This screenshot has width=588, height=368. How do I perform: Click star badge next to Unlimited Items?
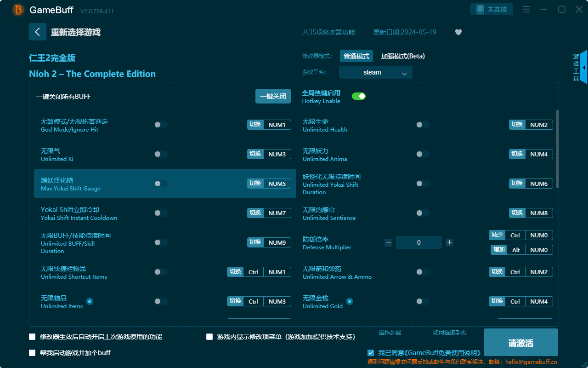click(x=90, y=301)
